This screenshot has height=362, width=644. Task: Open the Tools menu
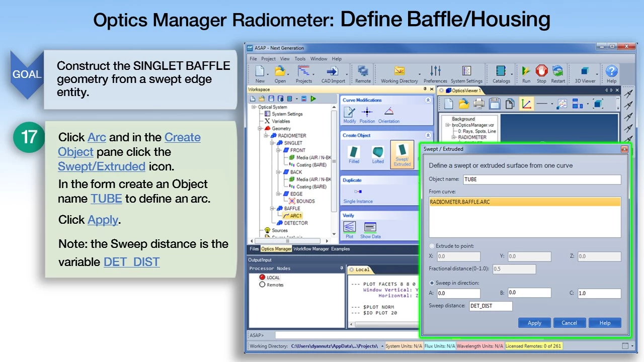click(x=300, y=59)
